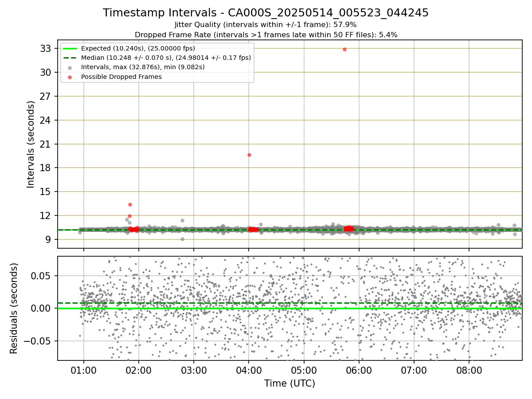Click the red dropped-frame cluster near 04:05

coord(253,229)
